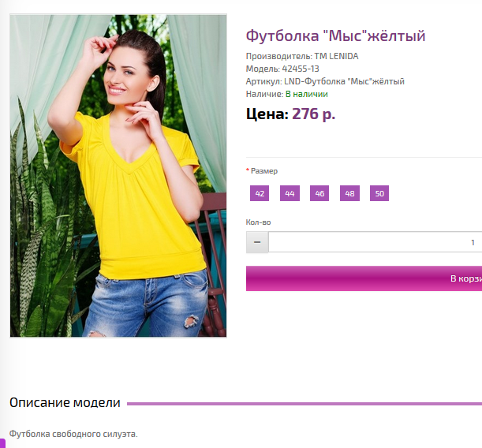Image resolution: width=482 pixels, height=448 pixels.
Task: Choose size 50 option
Action: [x=379, y=193]
